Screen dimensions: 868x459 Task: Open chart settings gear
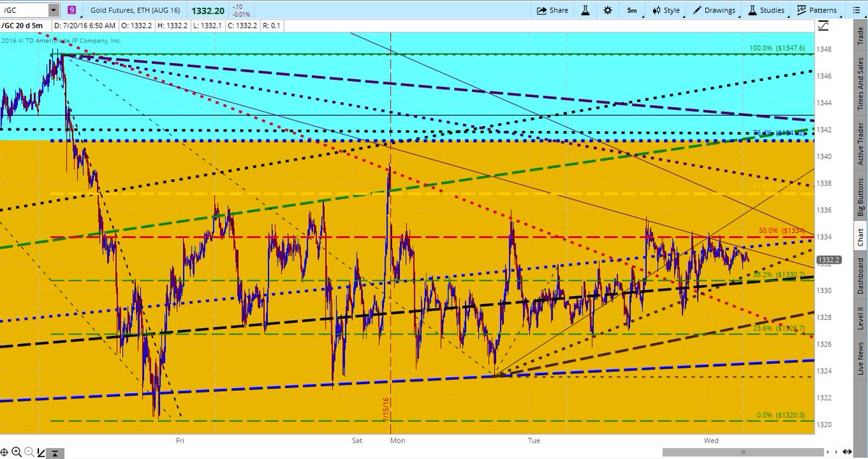click(x=608, y=10)
